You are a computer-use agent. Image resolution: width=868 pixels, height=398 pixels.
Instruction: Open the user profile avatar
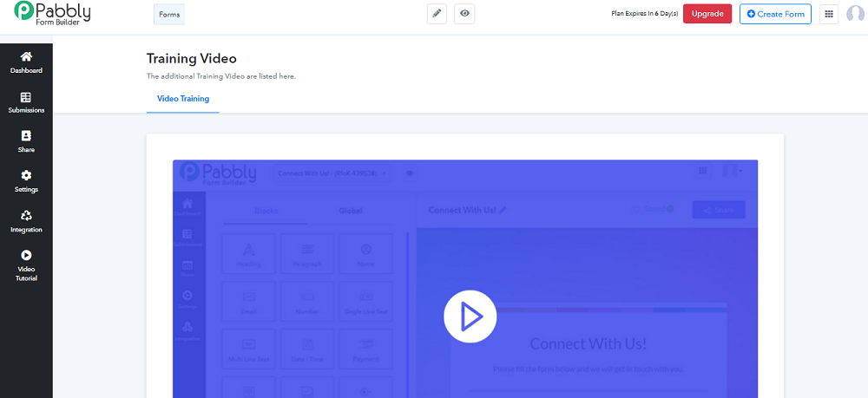(x=855, y=14)
